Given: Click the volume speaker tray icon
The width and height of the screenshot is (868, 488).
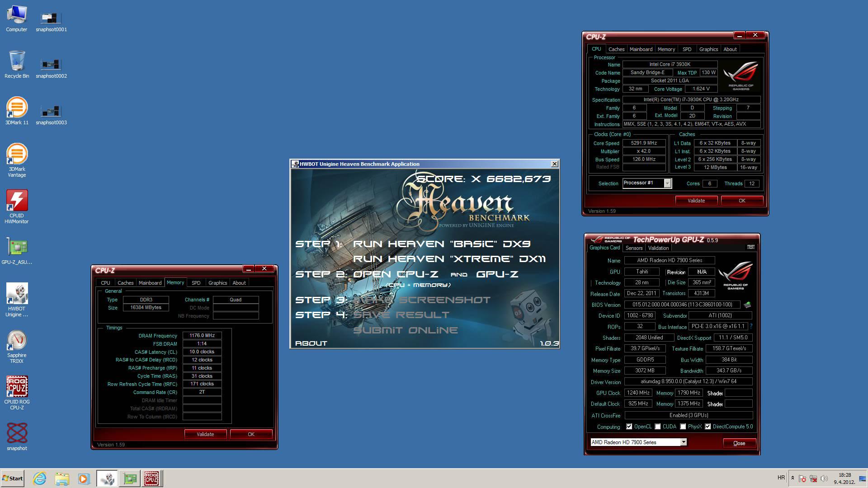Looking at the screenshot, I should tap(824, 478).
